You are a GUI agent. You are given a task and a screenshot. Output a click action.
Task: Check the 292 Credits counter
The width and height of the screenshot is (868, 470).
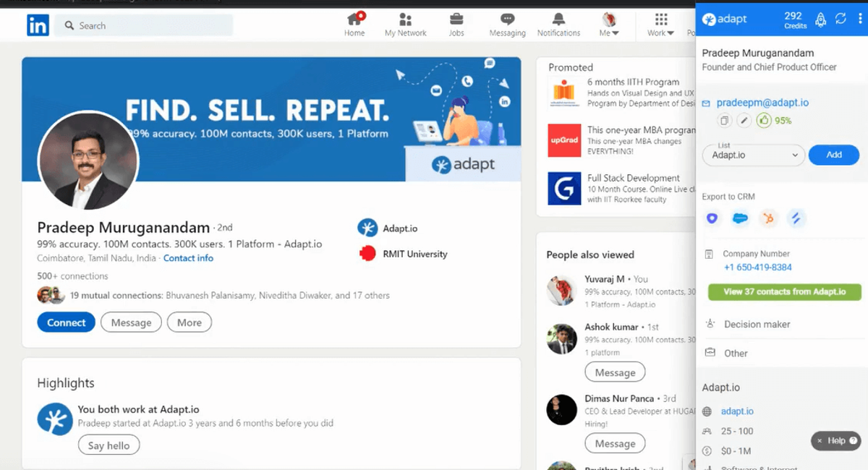pos(794,20)
